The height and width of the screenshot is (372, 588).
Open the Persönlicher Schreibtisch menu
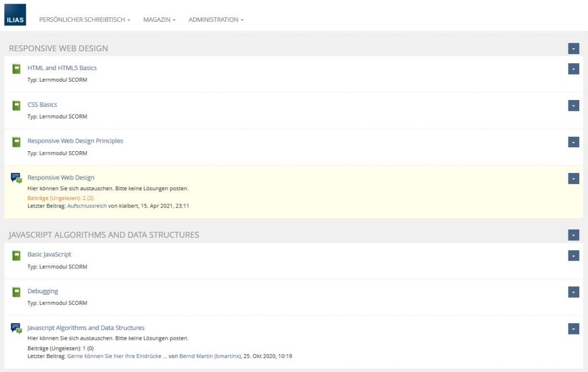84,20
